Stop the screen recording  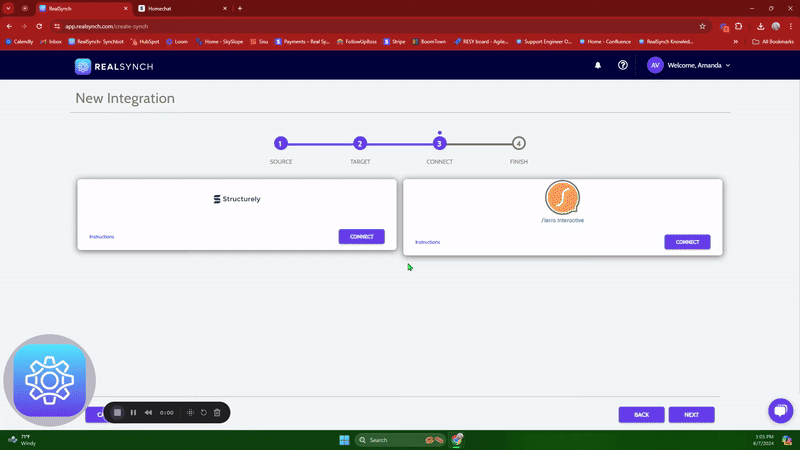coord(117,413)
